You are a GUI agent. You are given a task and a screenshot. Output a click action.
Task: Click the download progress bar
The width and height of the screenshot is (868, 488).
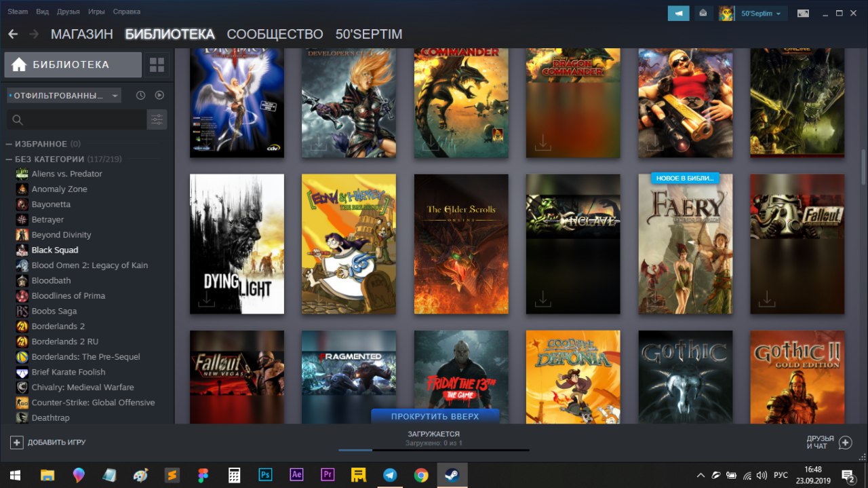[x=434, y=450]
